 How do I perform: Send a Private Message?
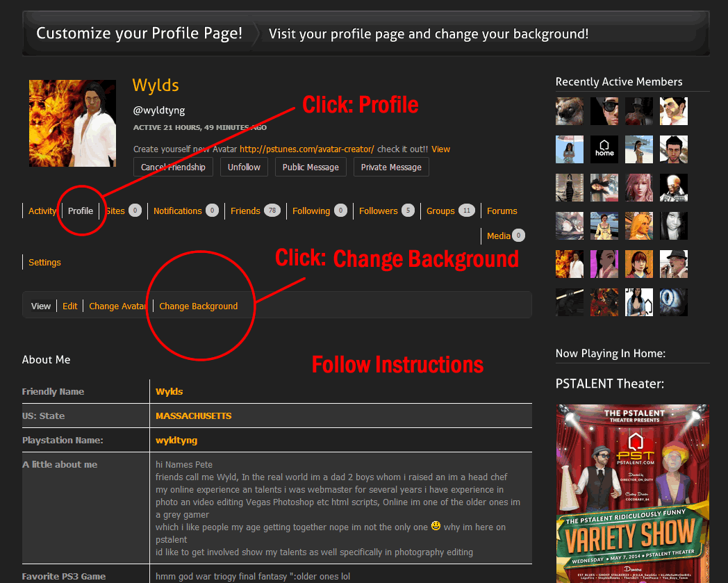click(391, 167)
